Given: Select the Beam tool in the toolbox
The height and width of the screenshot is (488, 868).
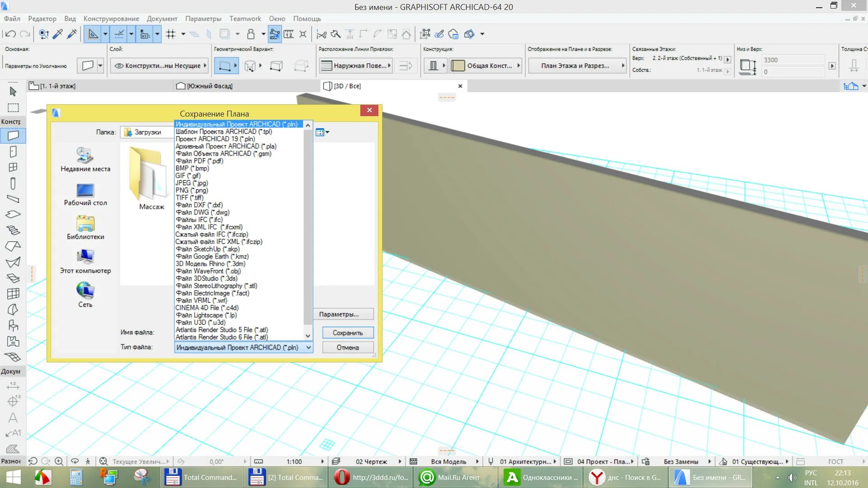Looking at the screenshot, I should coord(13,199).
